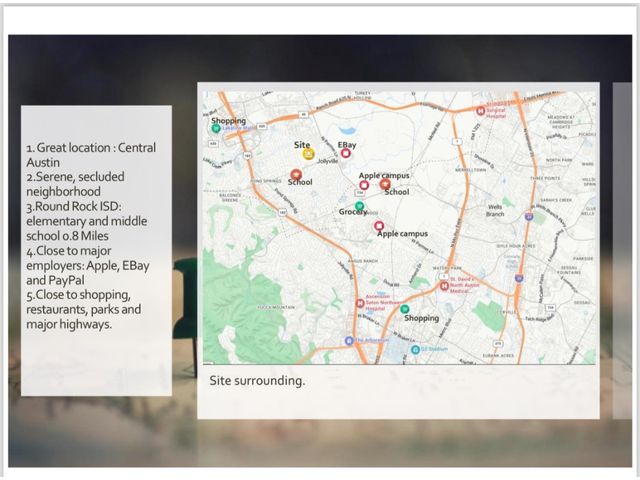Click The Arboretum blue marker

(x=349, y=340)
